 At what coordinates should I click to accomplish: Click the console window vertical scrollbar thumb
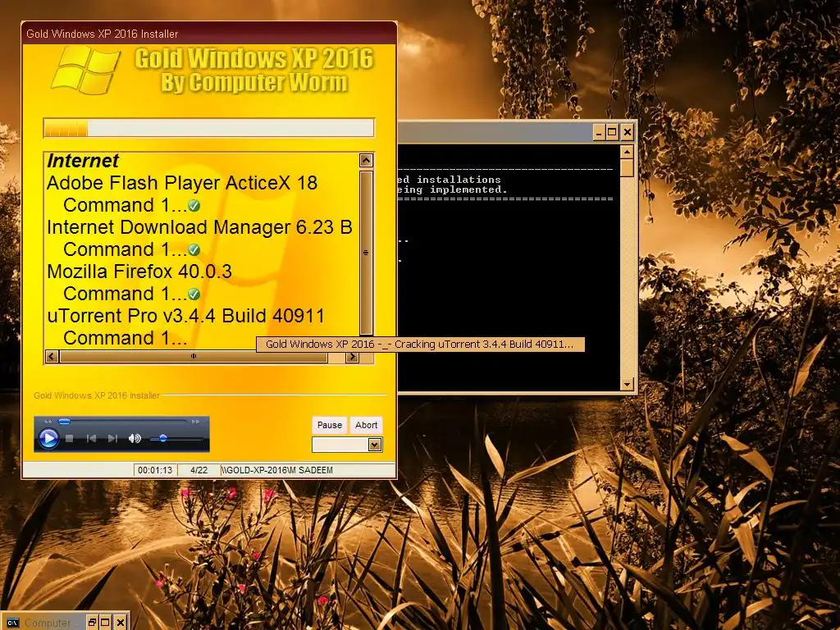[x=627, y=167]
